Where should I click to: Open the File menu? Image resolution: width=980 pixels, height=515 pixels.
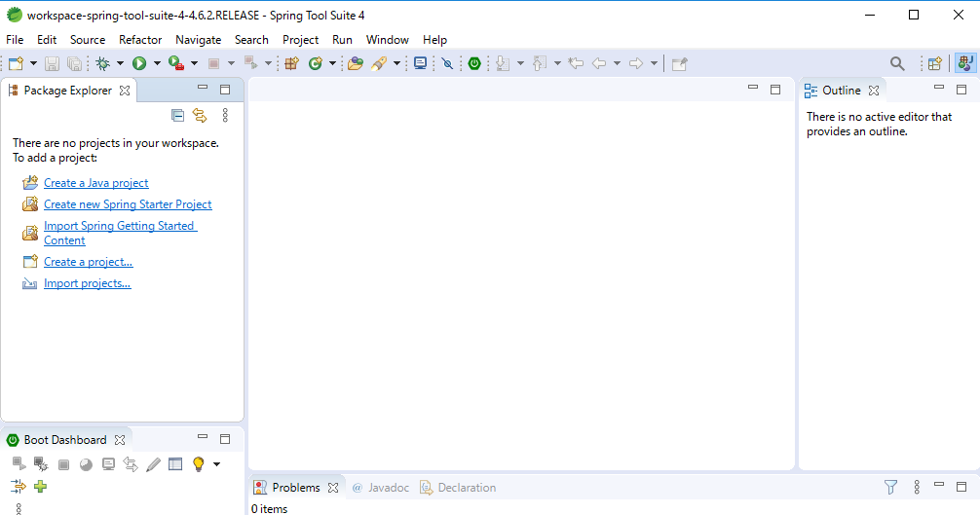[x=15, y=39]
